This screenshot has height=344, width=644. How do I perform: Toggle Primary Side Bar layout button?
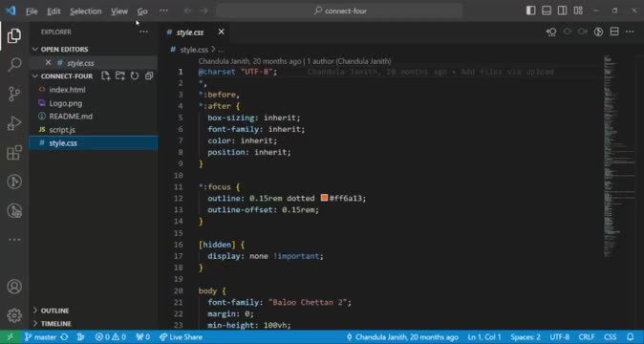coord(530,11)
